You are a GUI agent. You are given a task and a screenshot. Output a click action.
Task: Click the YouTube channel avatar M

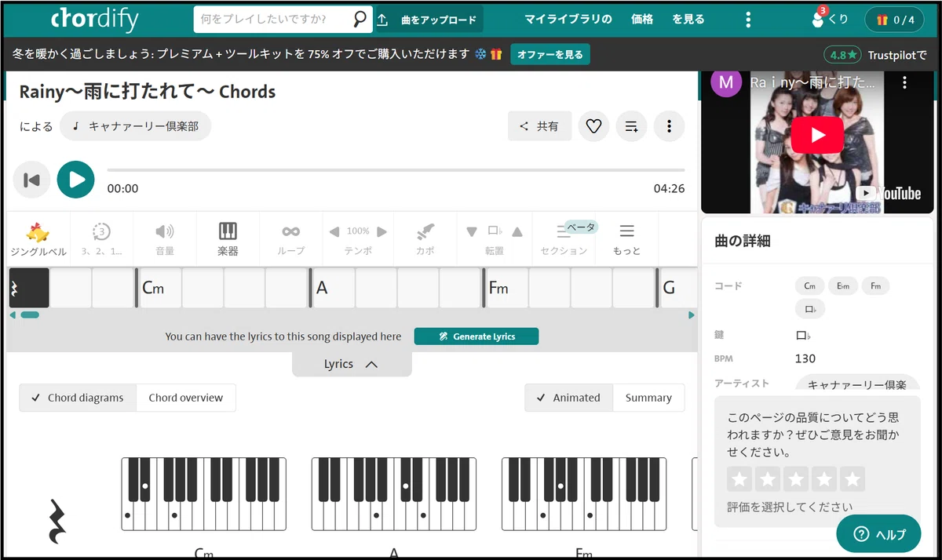726,82
